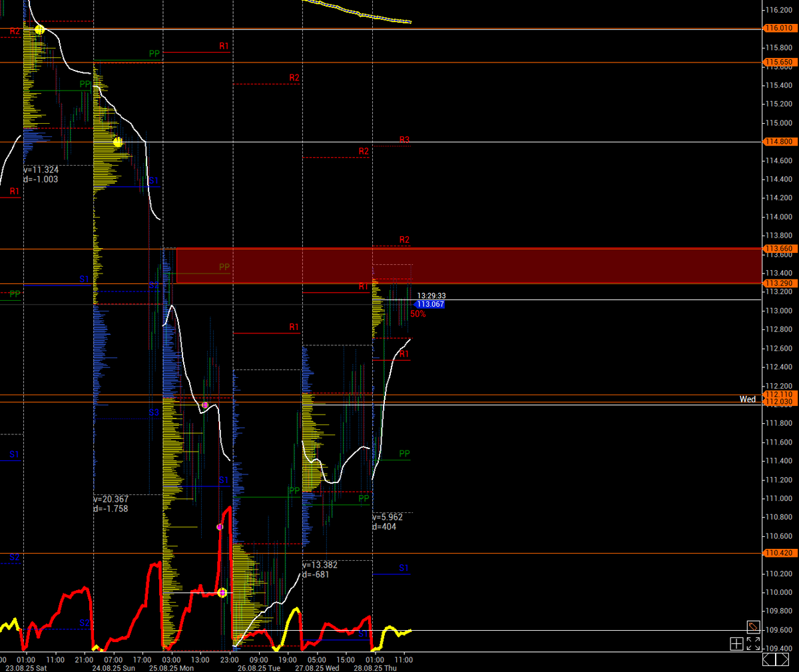Click the orange 114.800 price level label
799x672 pixels.
tap(779, 141)
